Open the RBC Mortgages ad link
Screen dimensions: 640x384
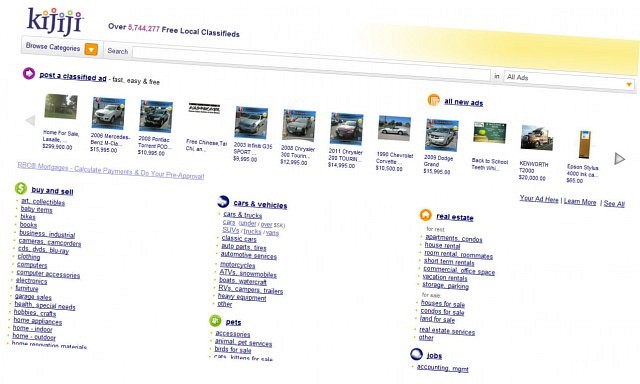[x=111, y=171]
